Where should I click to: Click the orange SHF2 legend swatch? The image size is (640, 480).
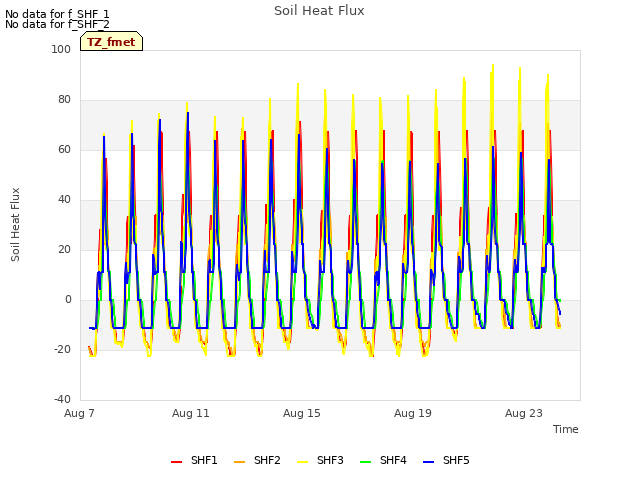[240, 461]
